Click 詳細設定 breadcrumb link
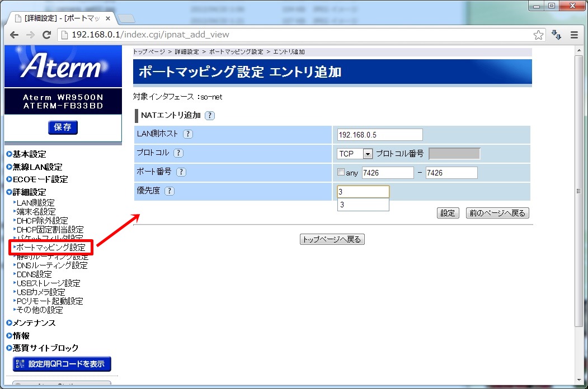 (187, 52)
